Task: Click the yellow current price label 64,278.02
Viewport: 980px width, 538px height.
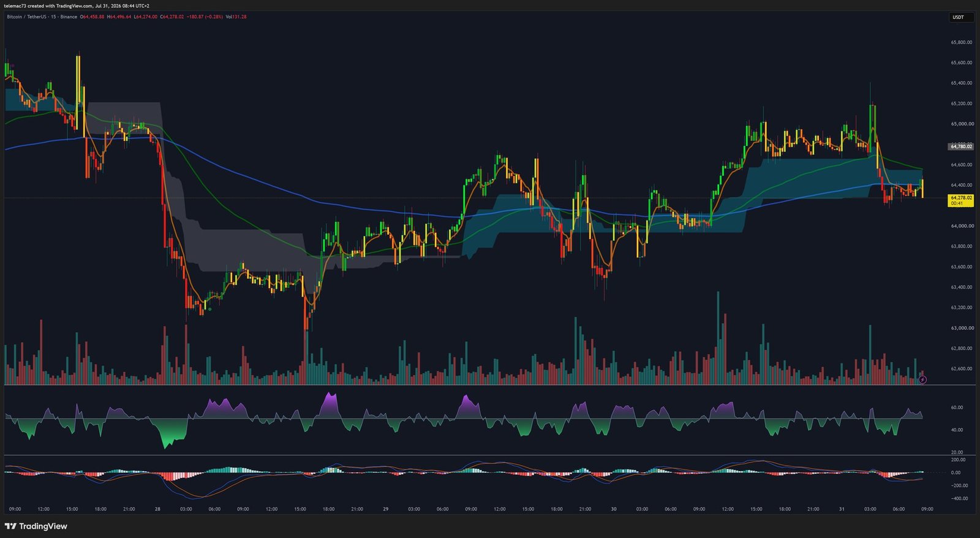Action: (961, 200)
